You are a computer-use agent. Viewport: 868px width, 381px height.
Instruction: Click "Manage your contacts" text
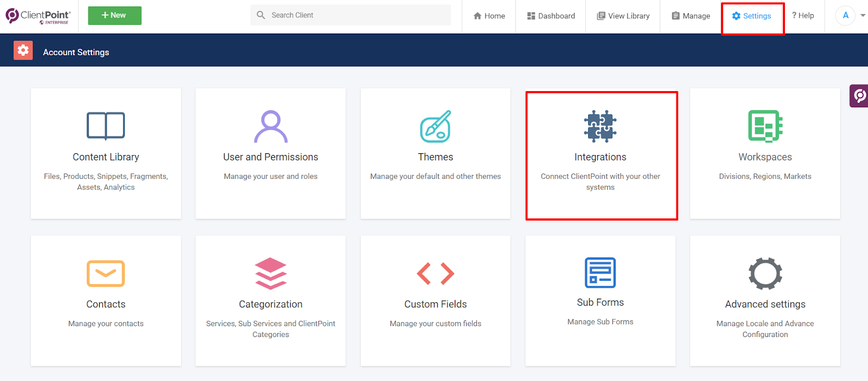pyautogui.click(x=106, y=324)
